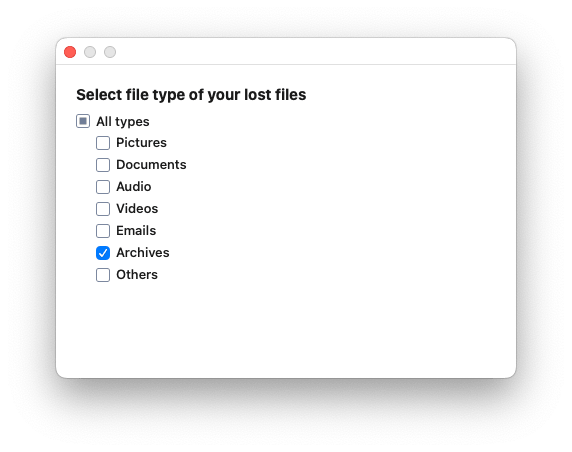Click the 'Pictures' label text

(x=141, y=143)
